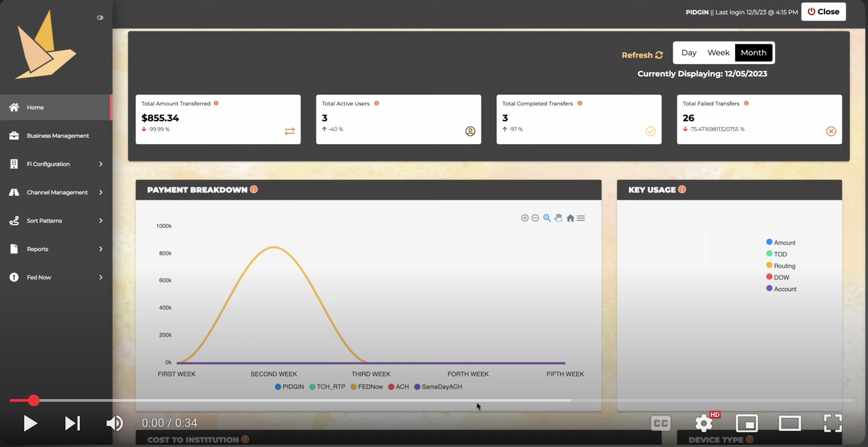
Task: Toggle TOD in Key Usage legend
Action: 777,254
